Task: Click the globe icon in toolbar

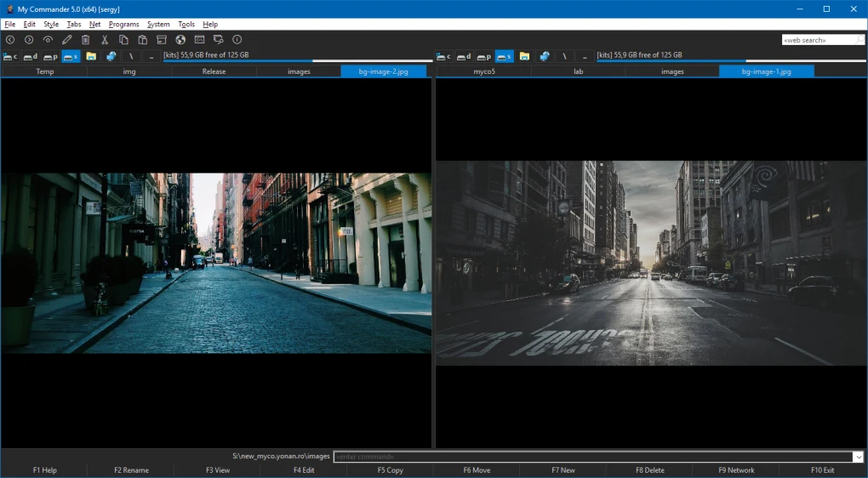Action: [x=180, y=40]
